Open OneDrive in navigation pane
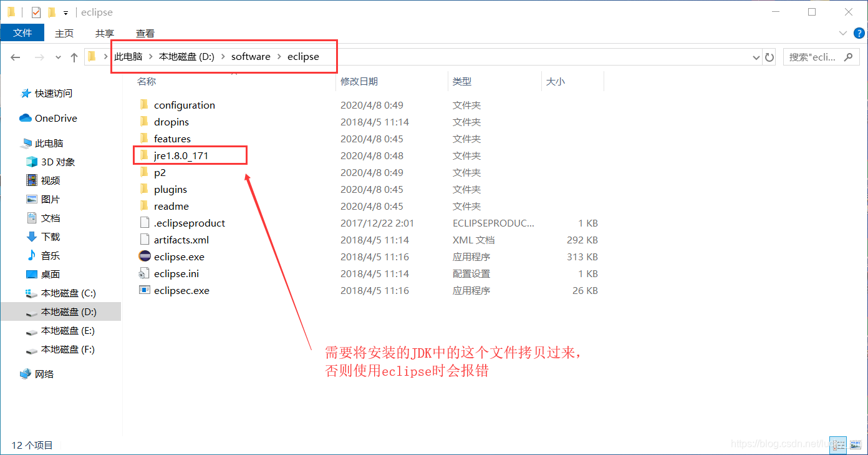This screenshot has height=455, width=868. [x=49, y=118]
